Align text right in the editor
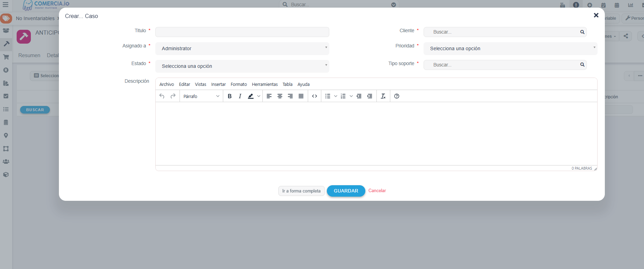The image size is (644, 269). click(x=290, y=96)
